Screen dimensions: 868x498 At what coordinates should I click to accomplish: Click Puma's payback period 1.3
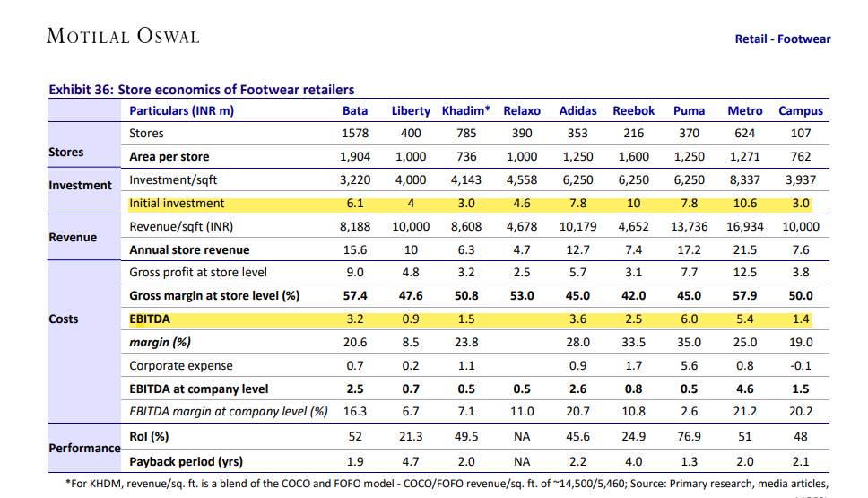(689, 461)
